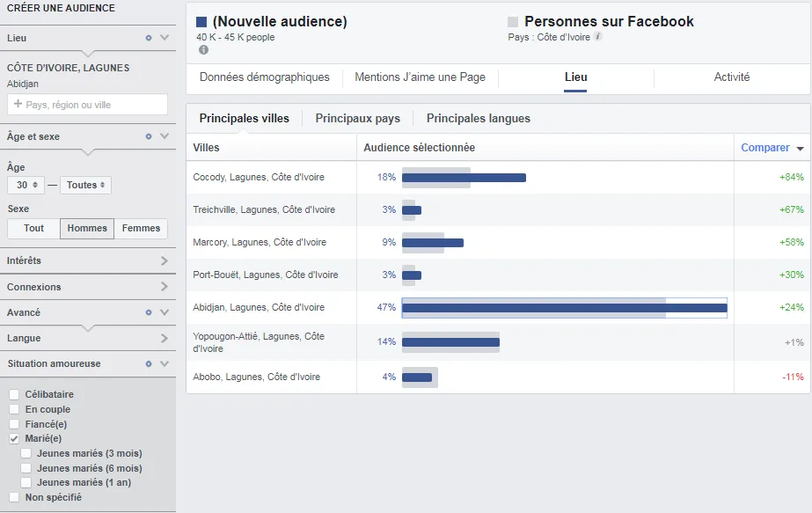The width and height of the screenshot is (812, 513).
Task: Select Tout for Sexe
Action: coord(33,229)
